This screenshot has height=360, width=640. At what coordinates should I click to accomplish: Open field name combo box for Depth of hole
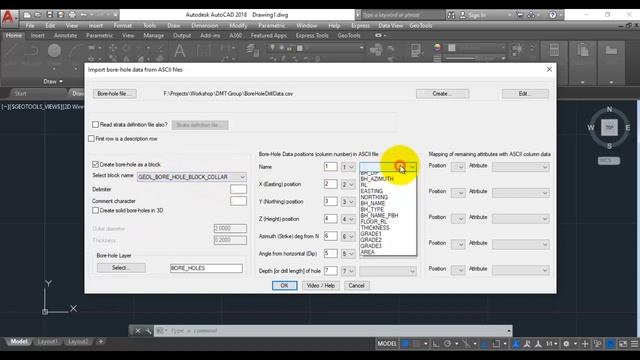click(388, 271)
